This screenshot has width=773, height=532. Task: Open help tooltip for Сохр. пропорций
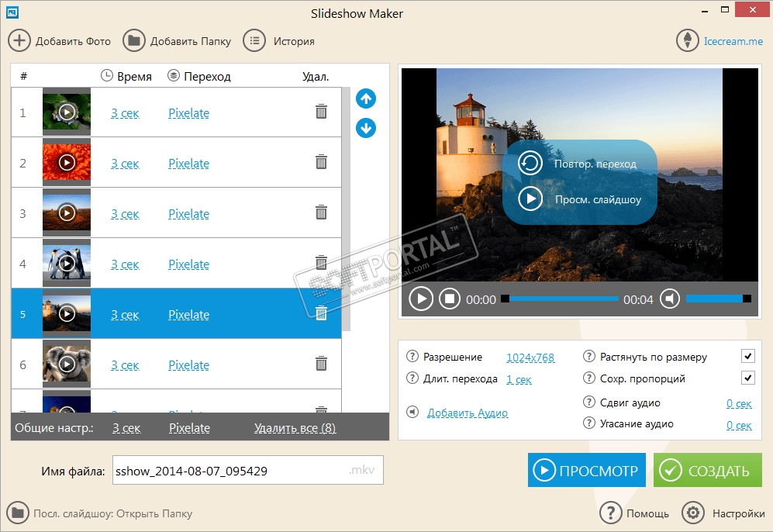click(588, 378)
